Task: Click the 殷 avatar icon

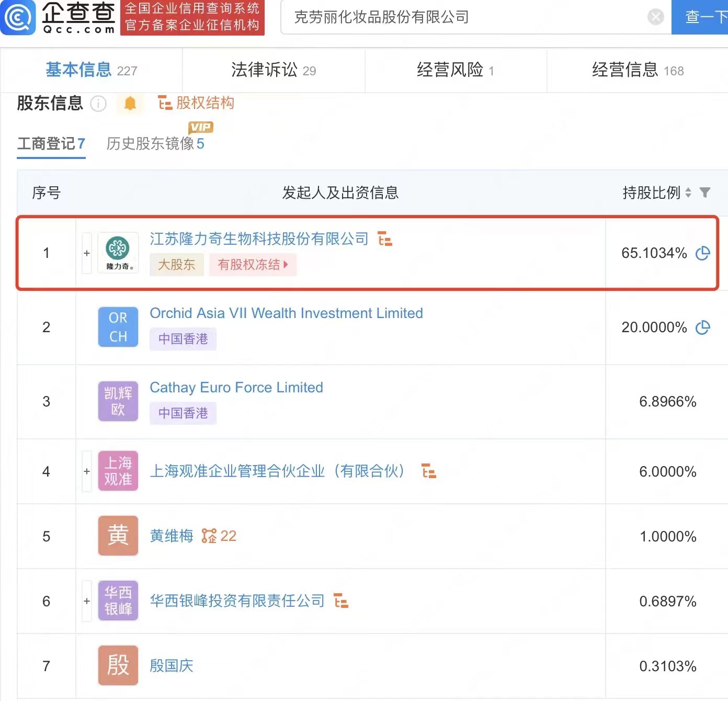Action: pos(118,665)
